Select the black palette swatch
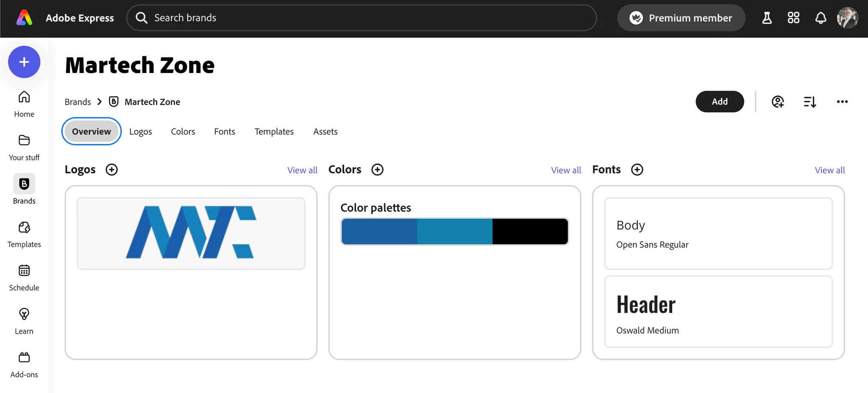 point(530,231)
